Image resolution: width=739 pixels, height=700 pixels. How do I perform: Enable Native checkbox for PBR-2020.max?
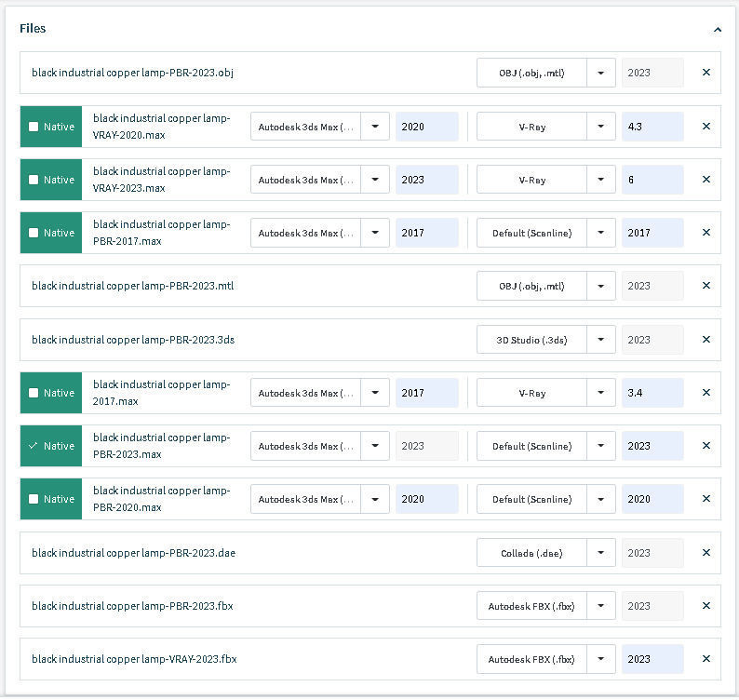point(34,499)
